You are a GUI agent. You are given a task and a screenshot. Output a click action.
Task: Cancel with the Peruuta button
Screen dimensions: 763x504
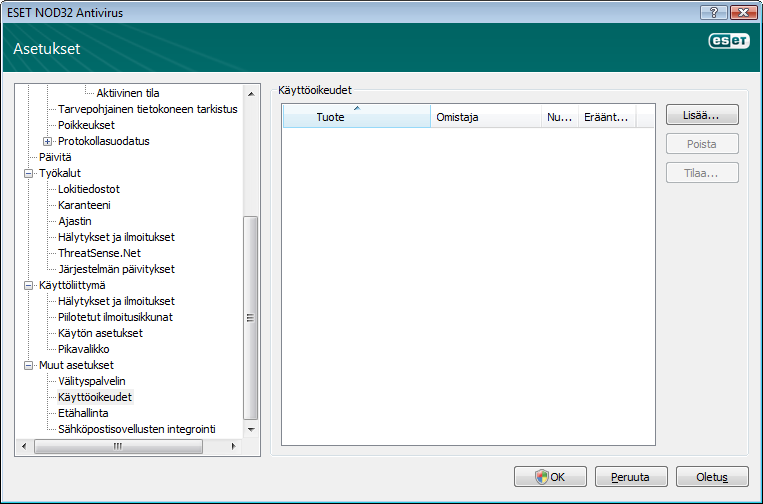(x=631, y=477)
